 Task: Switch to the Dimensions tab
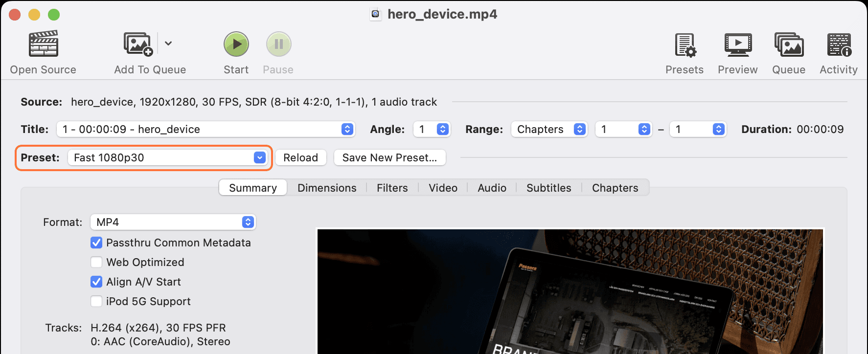[x=327, y=188]
